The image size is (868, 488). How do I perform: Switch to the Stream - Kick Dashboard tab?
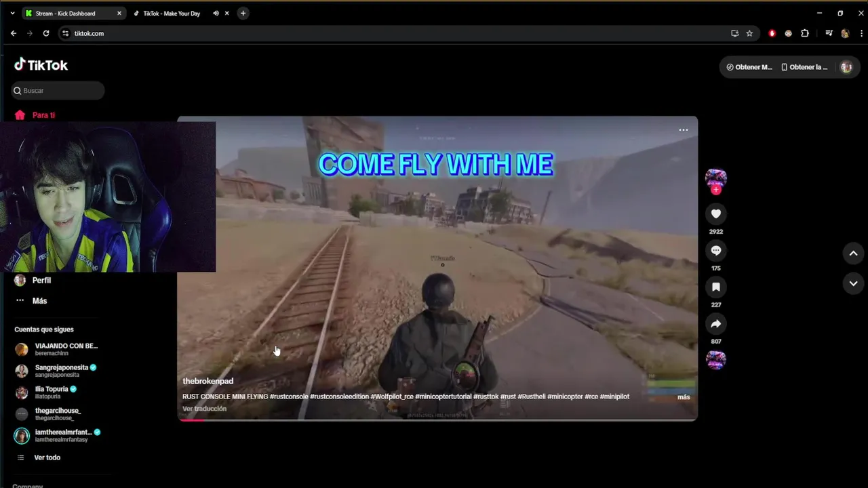(65, 14)
